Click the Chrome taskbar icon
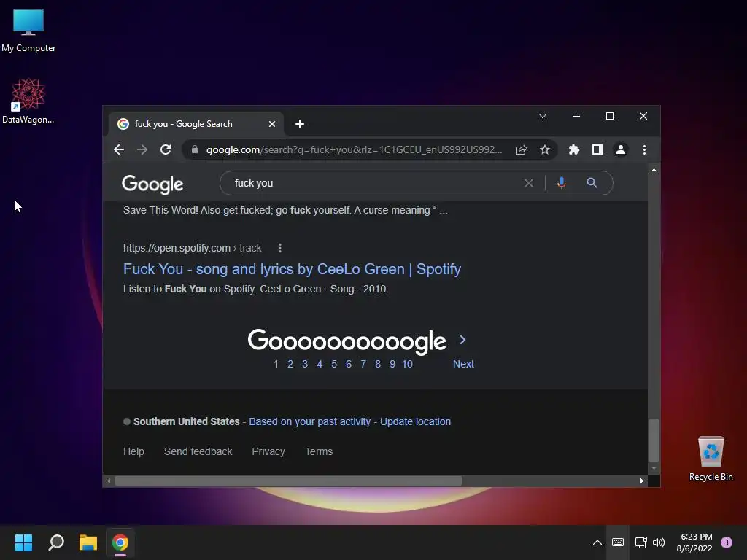Viewport: 747px width, 560px height. coord(120,542)
